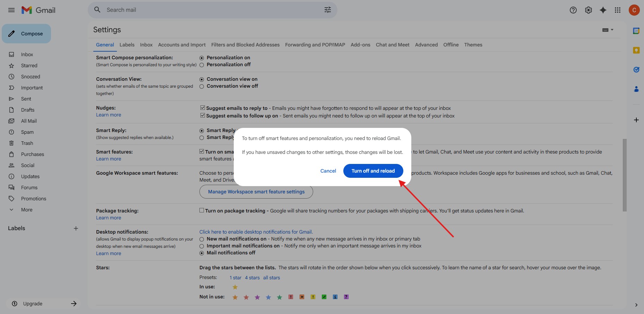Open Google Tasks side panel icon
Viewport: 644px width, 314px height.
pyautogui.click(x=636, y=70)
